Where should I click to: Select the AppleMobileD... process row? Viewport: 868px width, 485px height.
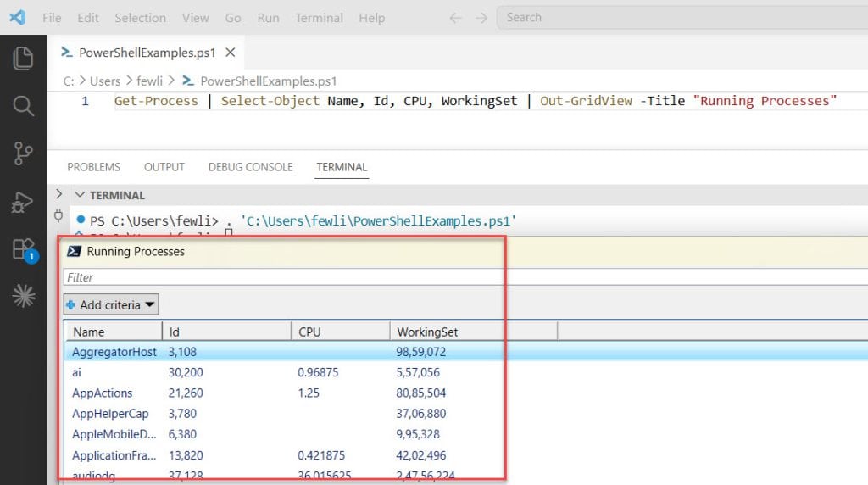point(467,434)
